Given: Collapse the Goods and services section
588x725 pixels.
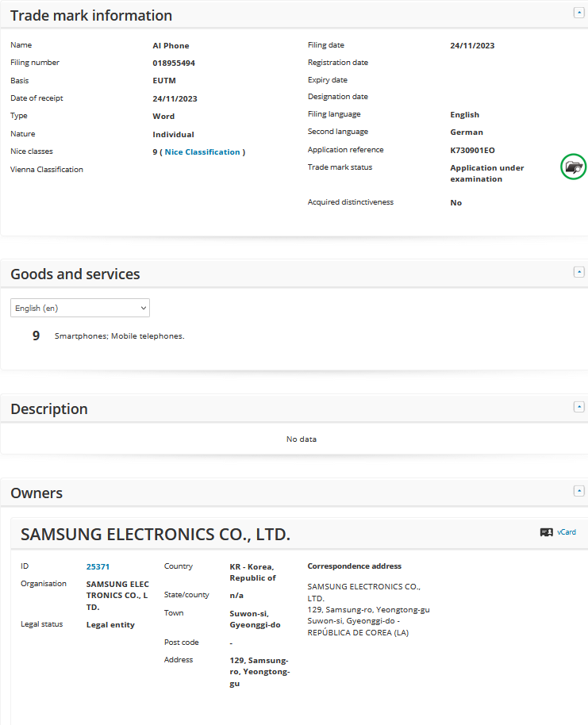Looking at the screenshot, I should (578, 271).
